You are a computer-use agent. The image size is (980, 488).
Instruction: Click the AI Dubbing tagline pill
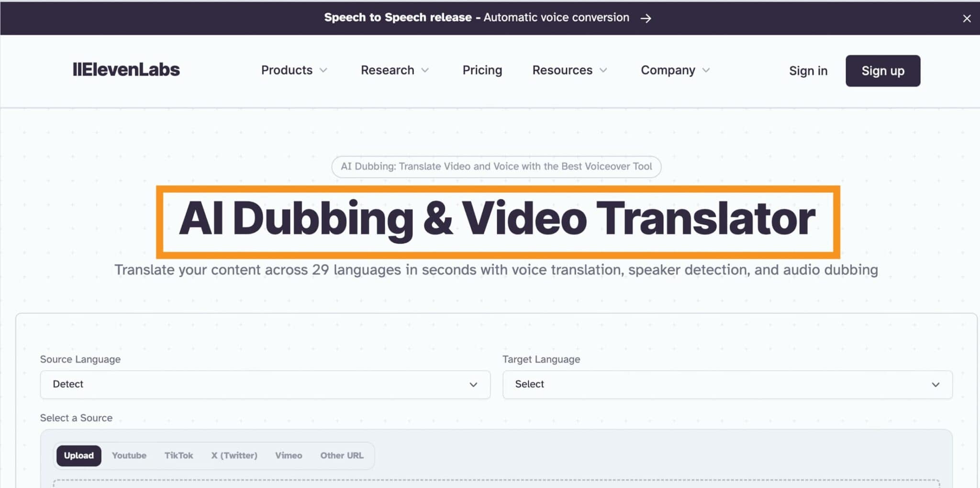click(x=496, y=166)
